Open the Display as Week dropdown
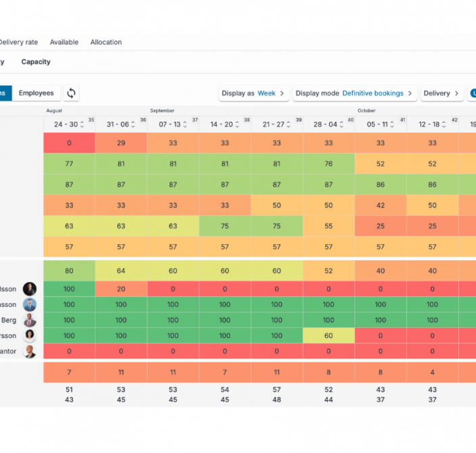The image size is (476, 453). click(x=254, y=93)
